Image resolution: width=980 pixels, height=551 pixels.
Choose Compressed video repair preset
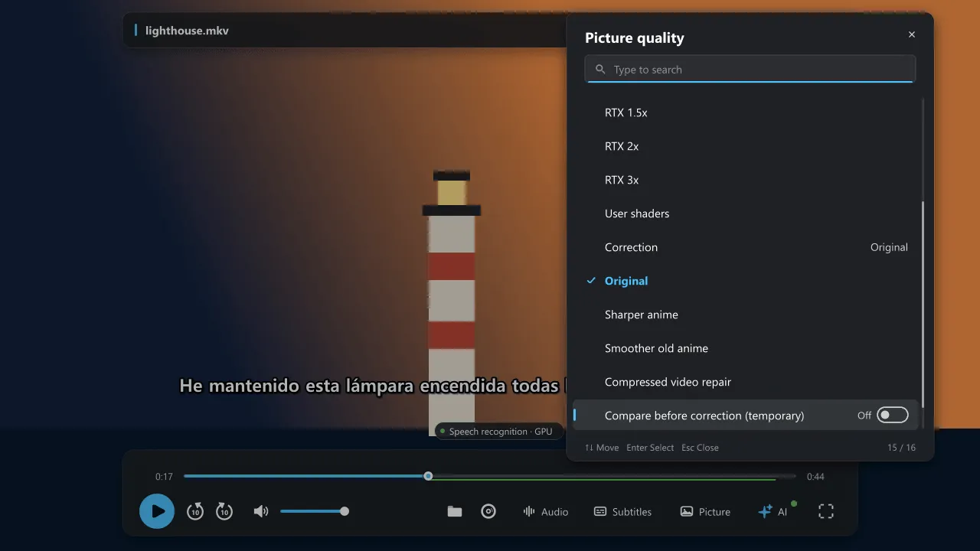point(746,382)
